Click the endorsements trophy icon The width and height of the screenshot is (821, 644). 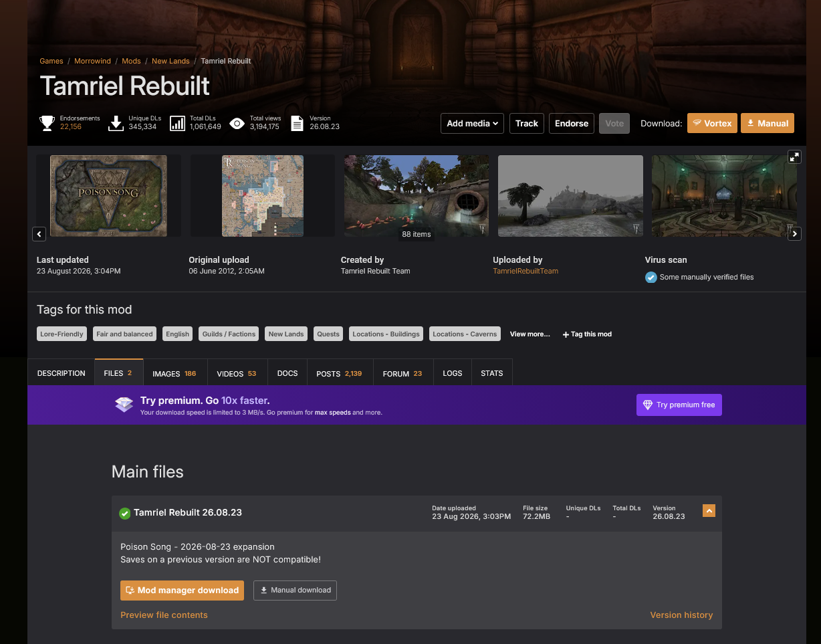pyautogui.click(x=47, y=123)
